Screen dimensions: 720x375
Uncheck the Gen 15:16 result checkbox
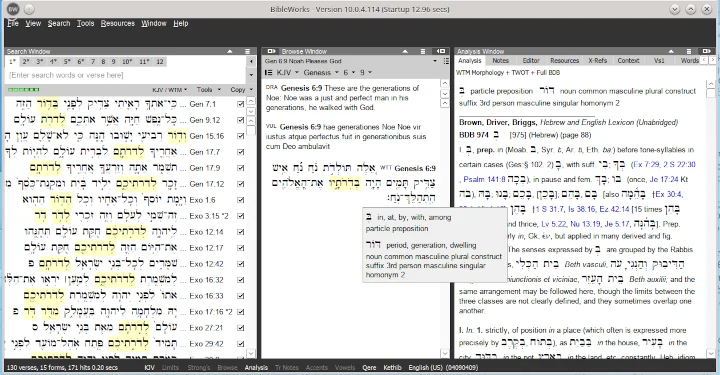click(240, 136)
